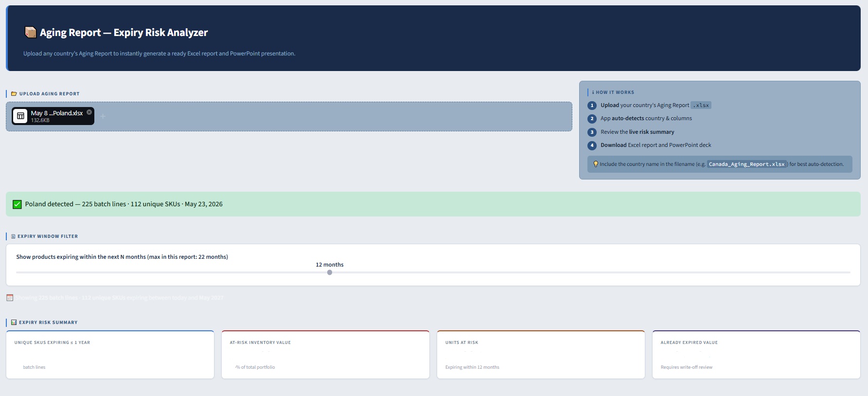Click the calendar icon below the slider
Screen dimensions: 868x396
click(x=10, y=298)
